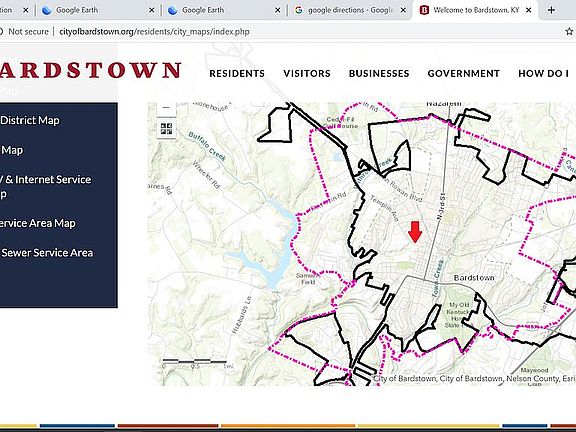Click the map attribution text
576x432 pixels.
point(474,379)
